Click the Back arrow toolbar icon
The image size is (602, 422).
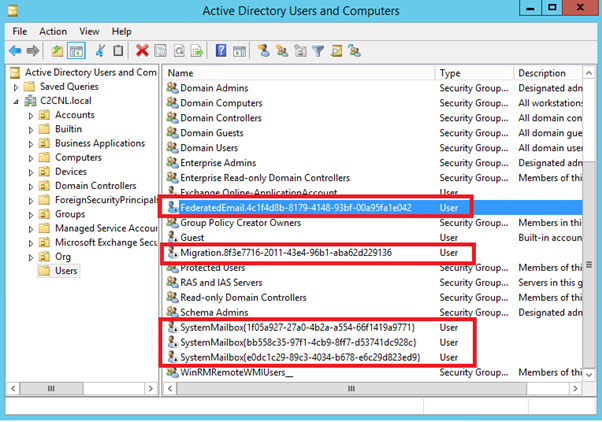(14, 50)
